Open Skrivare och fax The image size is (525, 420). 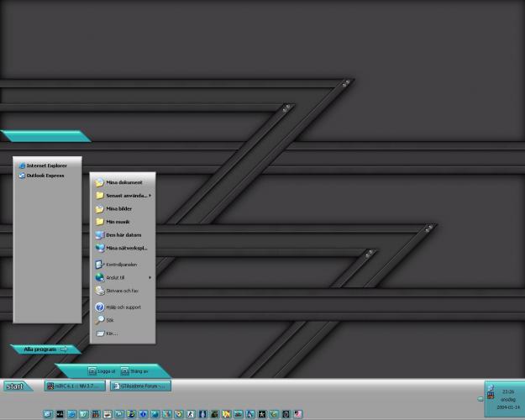click(122, 291)
